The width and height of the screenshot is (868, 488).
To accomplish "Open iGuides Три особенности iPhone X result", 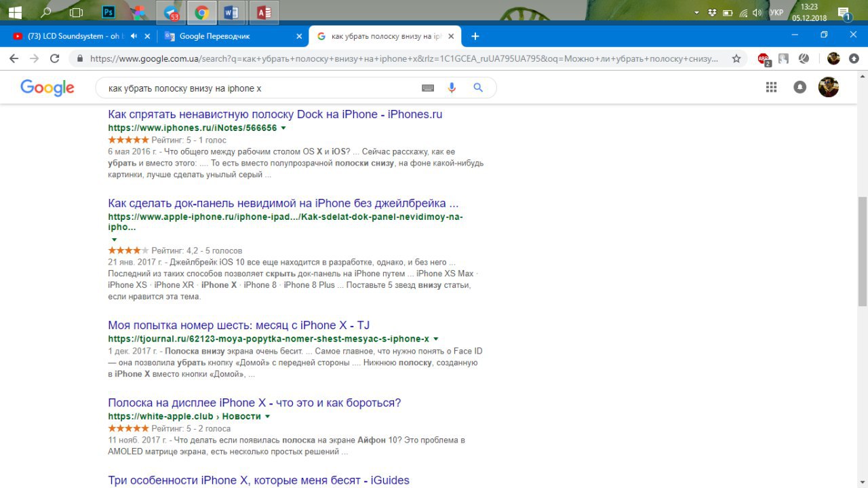I will click(x=258, y=480).
